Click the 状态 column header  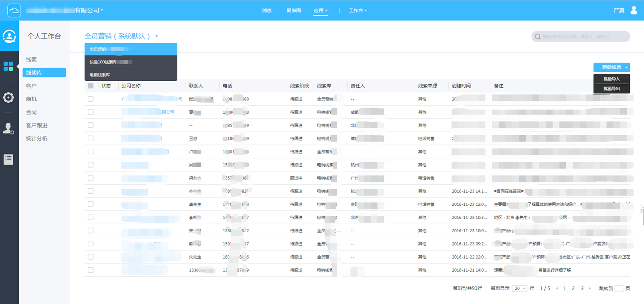coord(106,86)
